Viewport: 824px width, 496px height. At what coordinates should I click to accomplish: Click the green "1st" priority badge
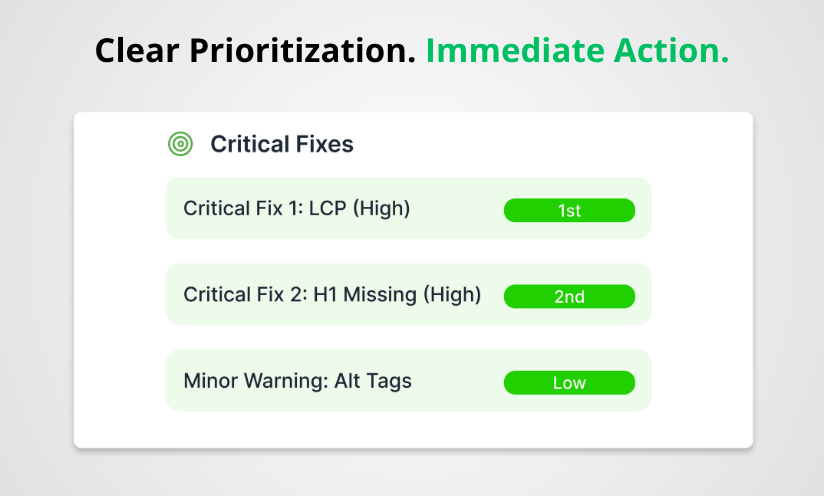click(569, 210)
